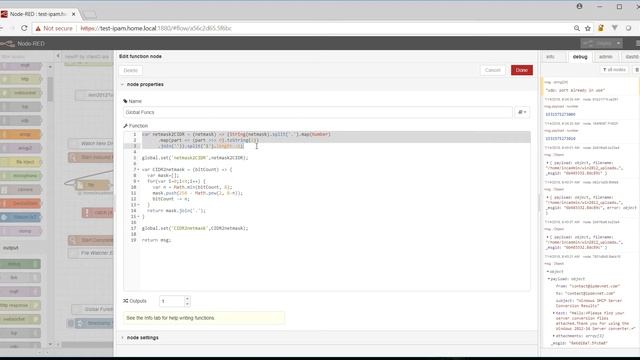This screenshot has width=640, height=360.
Task: Select the amqp2 palette node
Action: 21,148
